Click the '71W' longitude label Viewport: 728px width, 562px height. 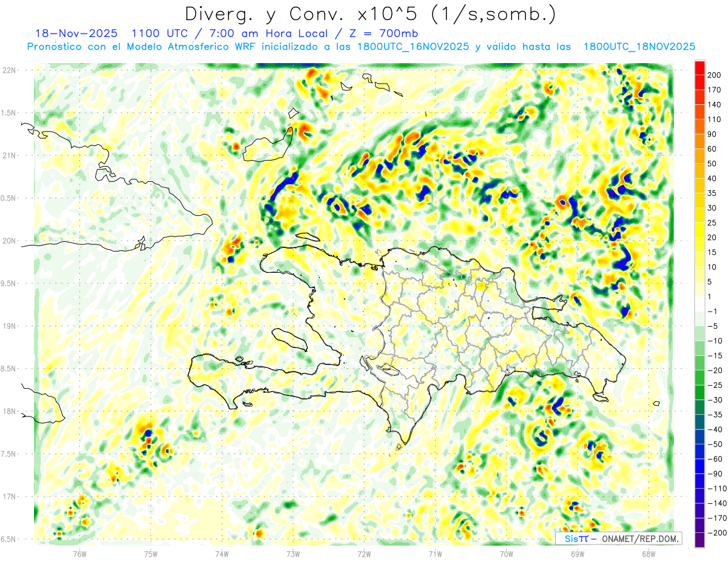[x=435, y=554]
